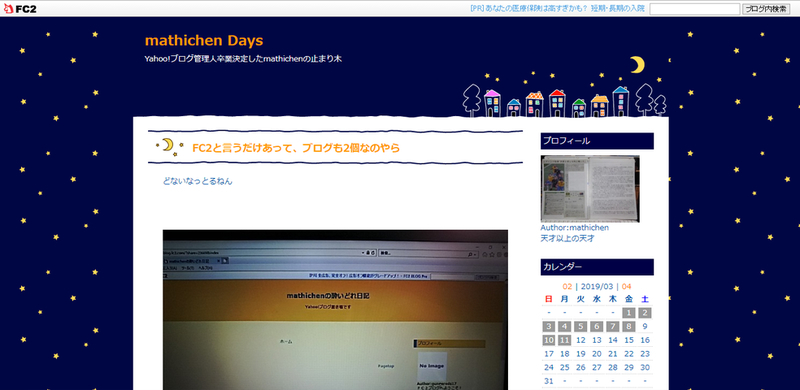Go to next month 04 in calendar
This screenshot has width=800, height=390.
627,286
